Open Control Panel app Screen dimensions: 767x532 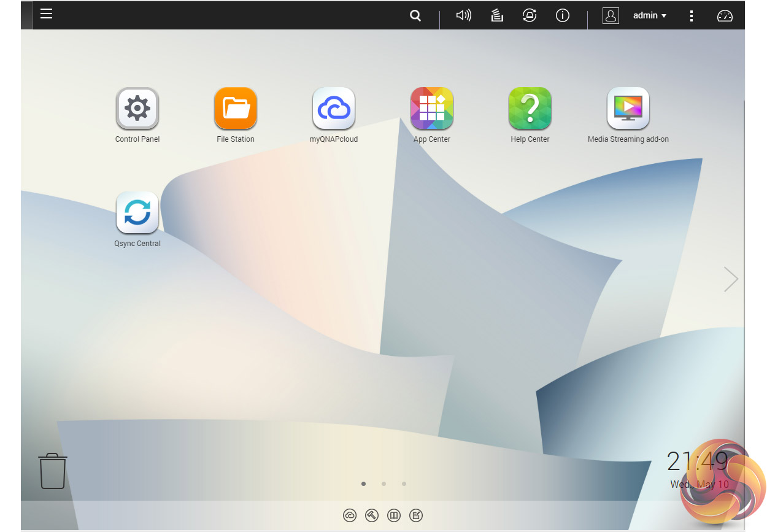coord(137,109)
